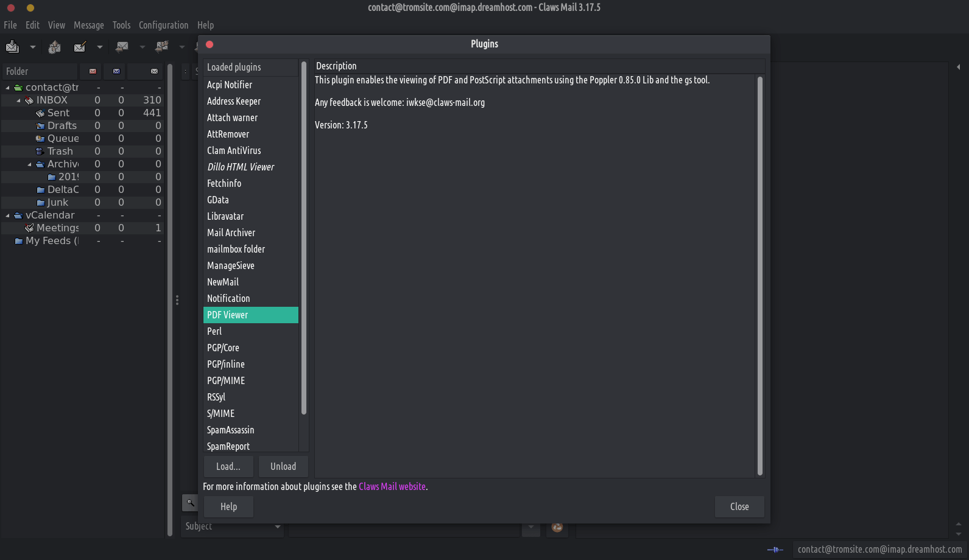Collapse the Archive folder subtree
This screenshot has width=969, height=560.
(29, 164)
